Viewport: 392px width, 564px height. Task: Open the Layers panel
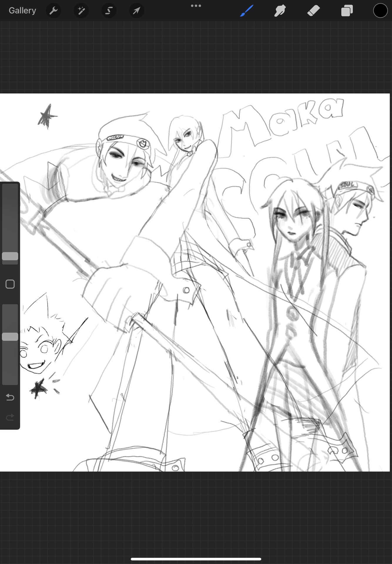tap(347, 11)
